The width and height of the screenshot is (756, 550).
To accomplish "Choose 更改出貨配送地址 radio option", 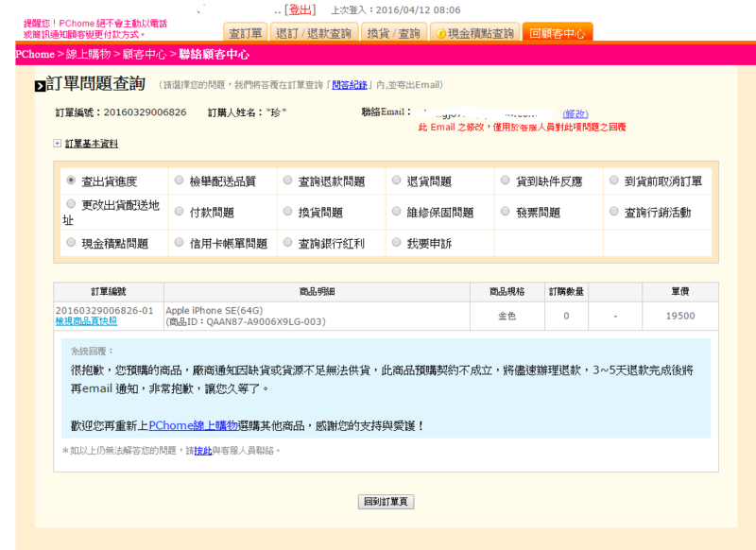I will pos(71,204).
